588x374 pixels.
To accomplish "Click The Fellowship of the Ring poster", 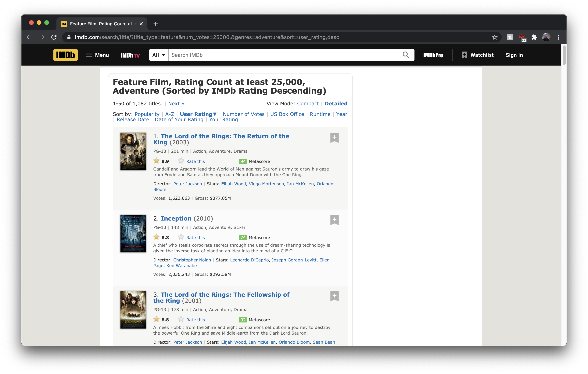I will [133, 310].
